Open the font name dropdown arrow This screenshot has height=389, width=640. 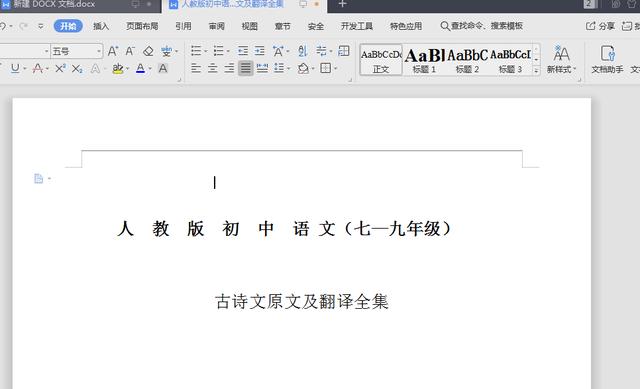46,51
